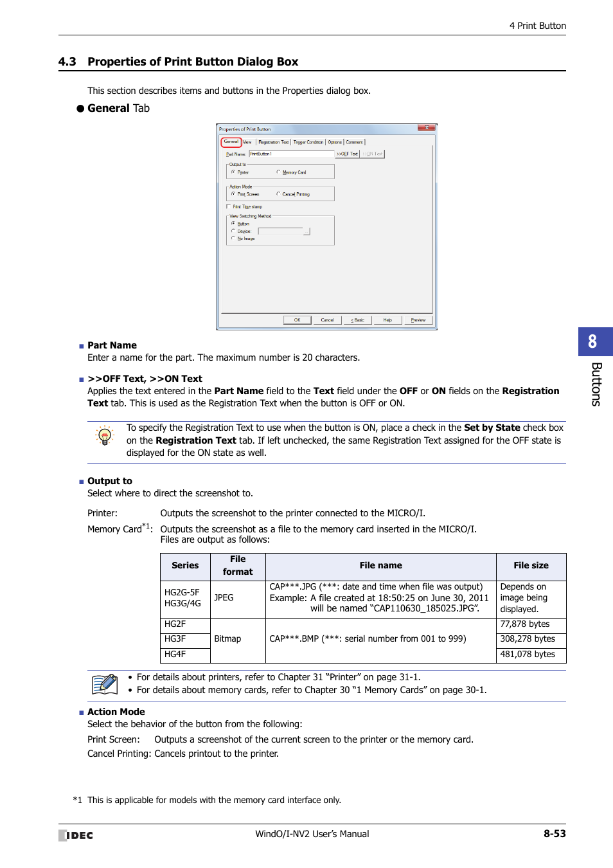
Task: Close the Properties of Print Button dialog
Action: 426,127
